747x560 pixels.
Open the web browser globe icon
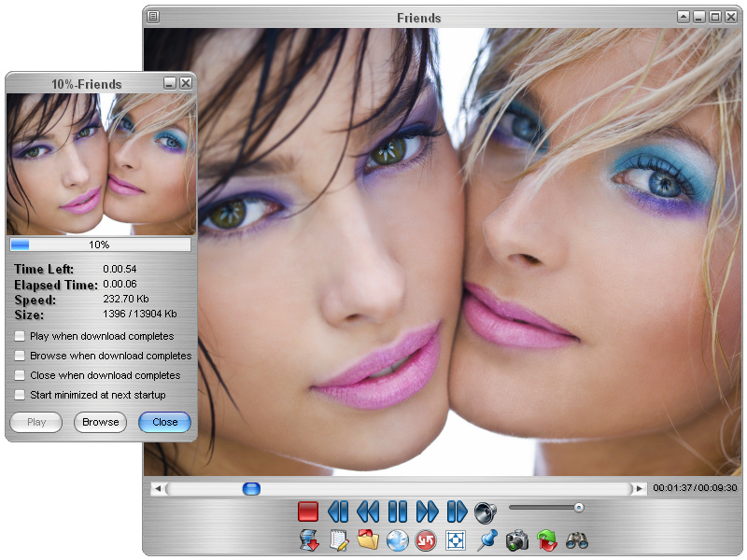395,539
